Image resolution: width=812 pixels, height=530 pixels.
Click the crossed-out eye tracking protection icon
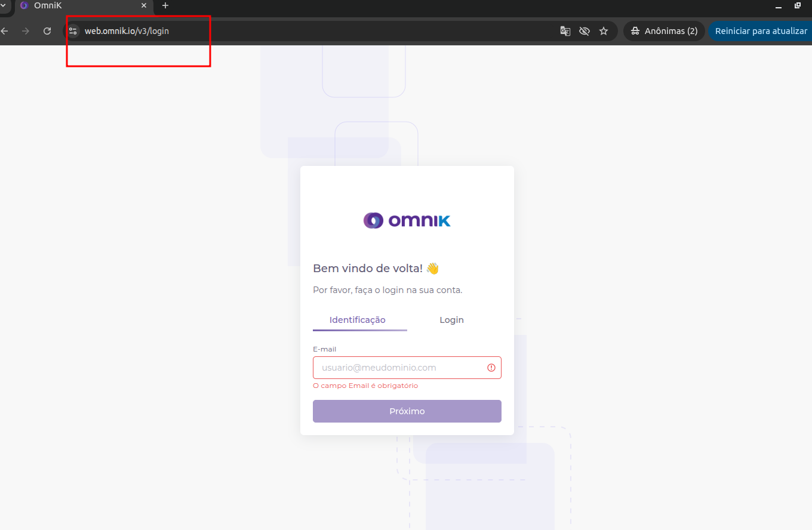coord(584,31)
